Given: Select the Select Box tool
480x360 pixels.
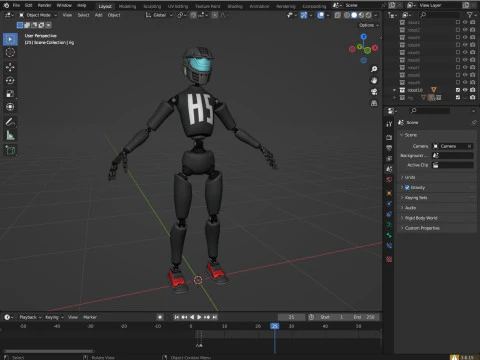Looking at the screenshot, I should point(10,39).
